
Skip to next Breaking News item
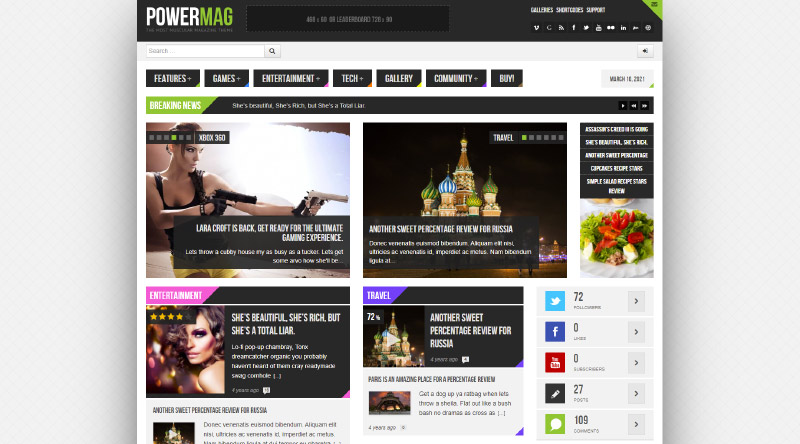pos(644,106)
